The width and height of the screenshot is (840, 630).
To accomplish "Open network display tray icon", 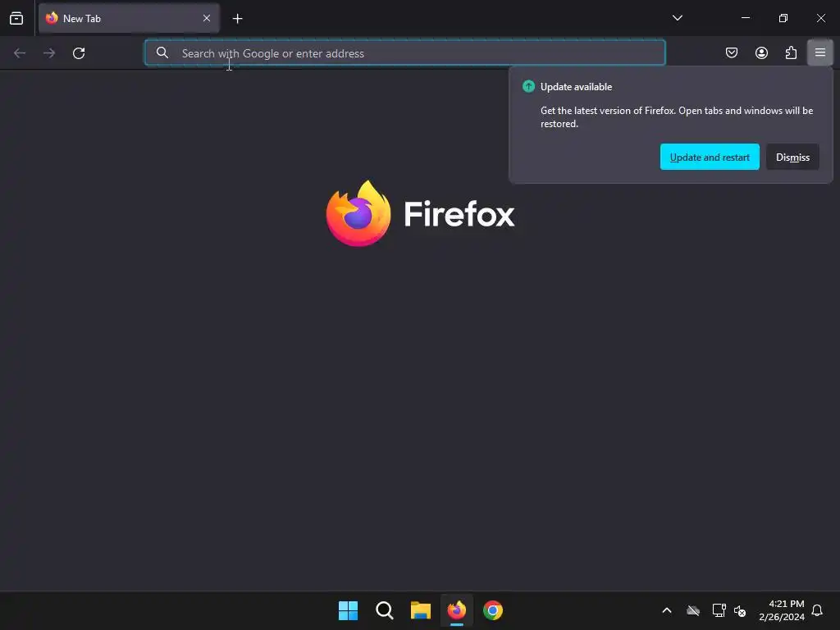I will coord(719,610).
